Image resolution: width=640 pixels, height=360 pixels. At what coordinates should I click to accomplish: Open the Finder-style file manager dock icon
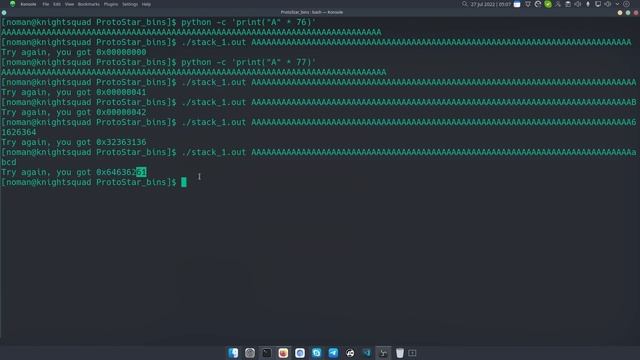tap(233, 353)
